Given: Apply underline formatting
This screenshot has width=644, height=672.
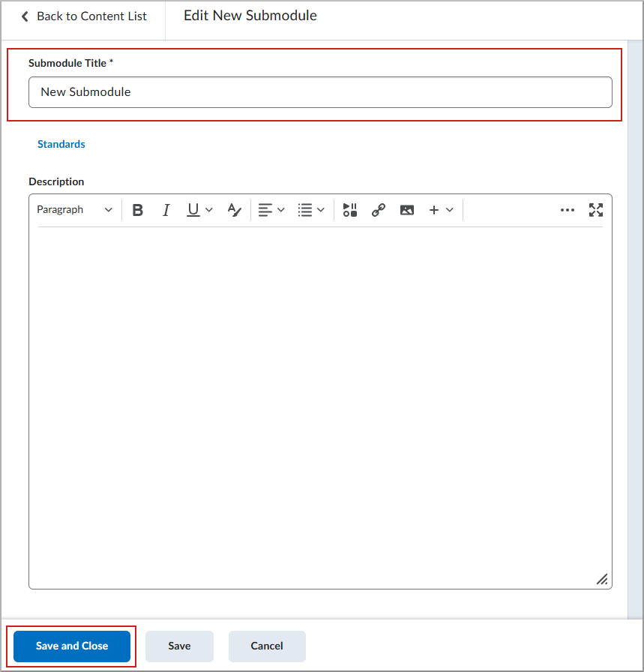Looking at the screenshot, I should pyautogui.click(x=193, y=210).
